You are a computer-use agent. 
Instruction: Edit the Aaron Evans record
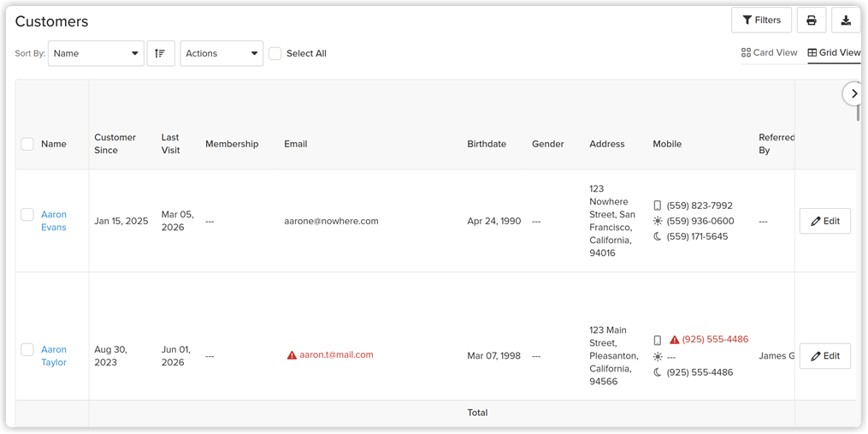(x=825, y=221)
